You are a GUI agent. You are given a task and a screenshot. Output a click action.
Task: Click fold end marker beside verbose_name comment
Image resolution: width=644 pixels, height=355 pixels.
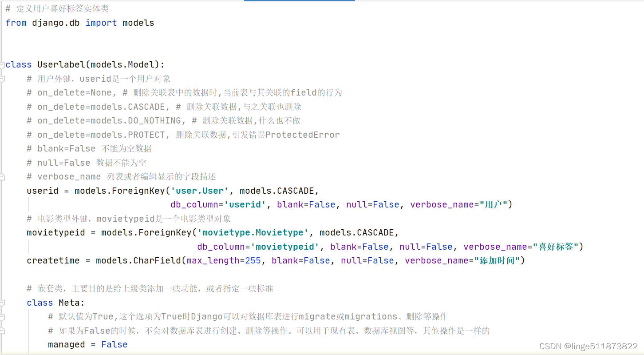[x=2, y=177]
